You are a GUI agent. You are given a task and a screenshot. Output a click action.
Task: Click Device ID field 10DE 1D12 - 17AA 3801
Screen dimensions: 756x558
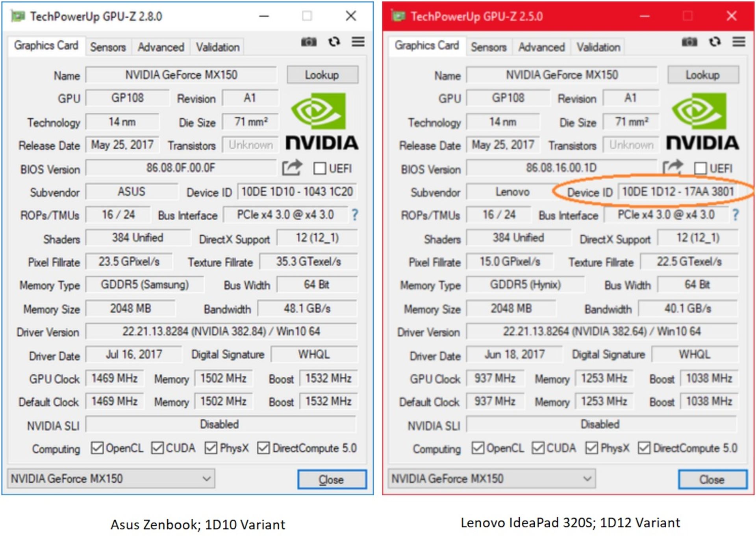tap(678, 192)
